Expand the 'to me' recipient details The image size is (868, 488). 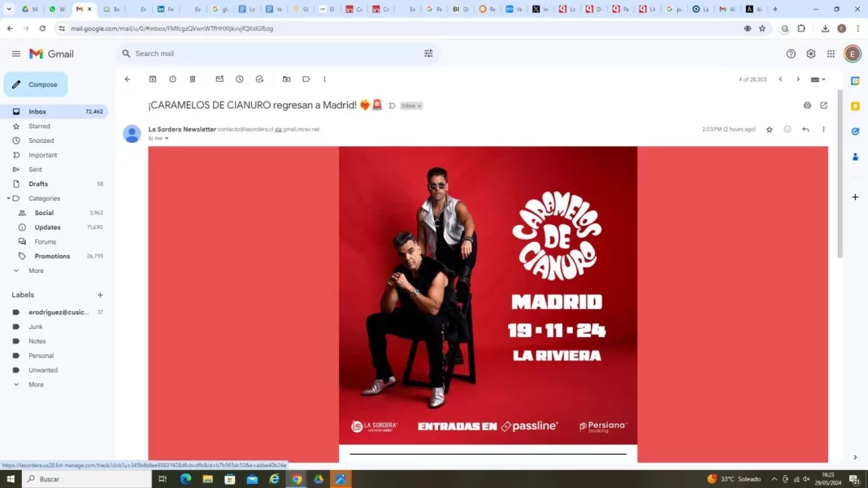click(167, 139)
